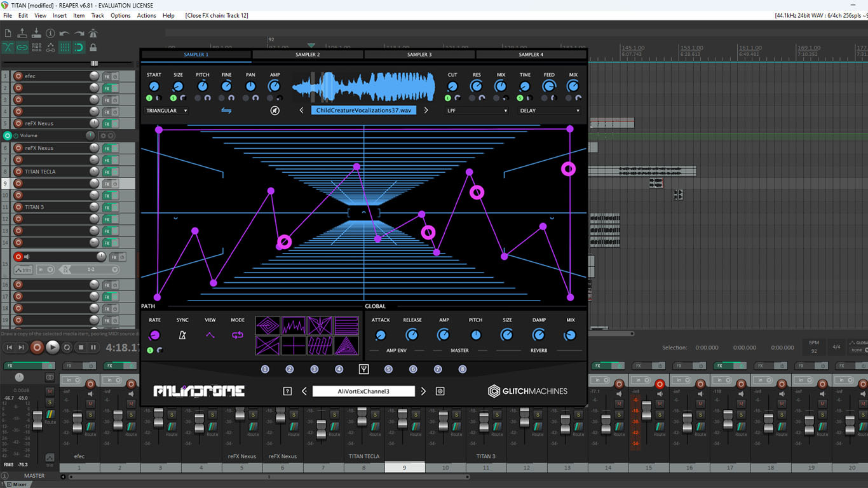
Task: Click the transport Play button
Action: tap(53, 347)
